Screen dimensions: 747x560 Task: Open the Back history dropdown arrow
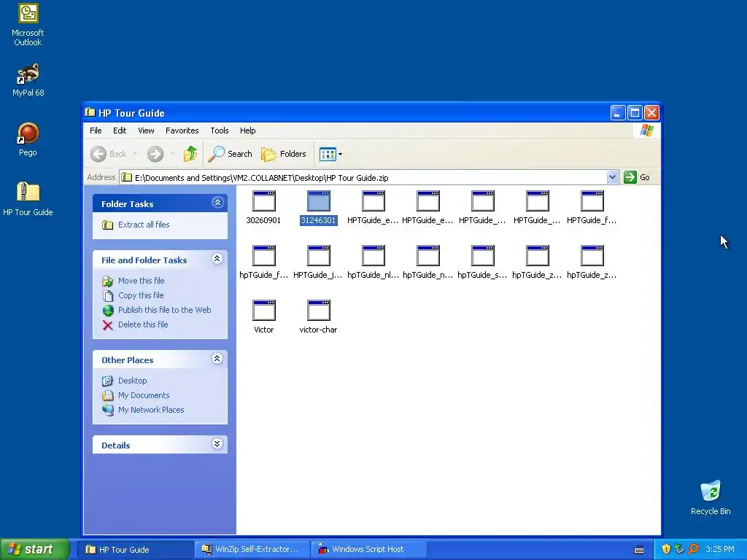(135, 154)
